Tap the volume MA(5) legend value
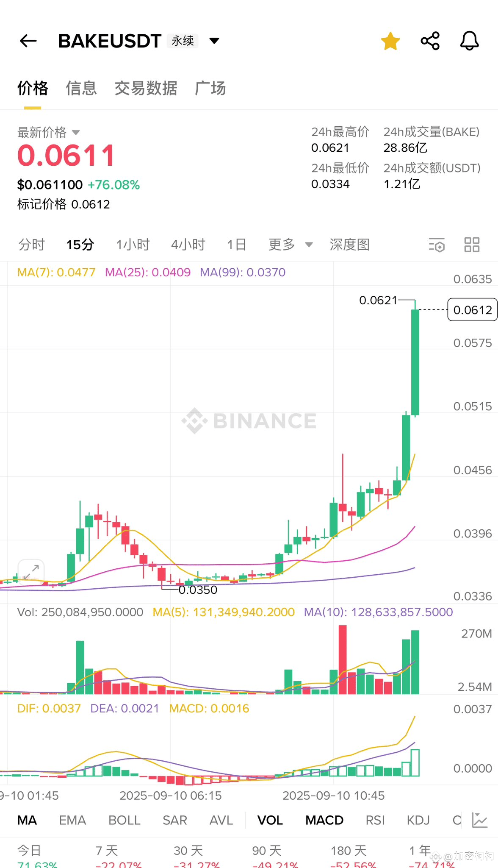This screenshot has height=868, width=498. 224,612
